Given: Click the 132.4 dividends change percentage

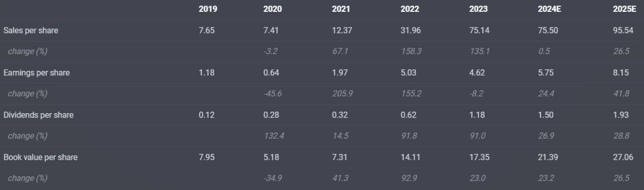Looking at the screenshot, I should pos(272,136).
